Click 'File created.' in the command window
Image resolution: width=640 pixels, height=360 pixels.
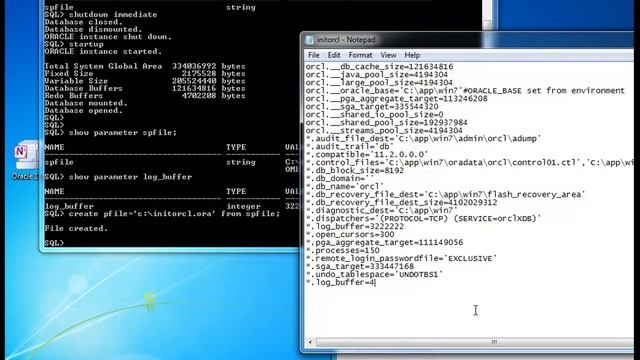76,229
